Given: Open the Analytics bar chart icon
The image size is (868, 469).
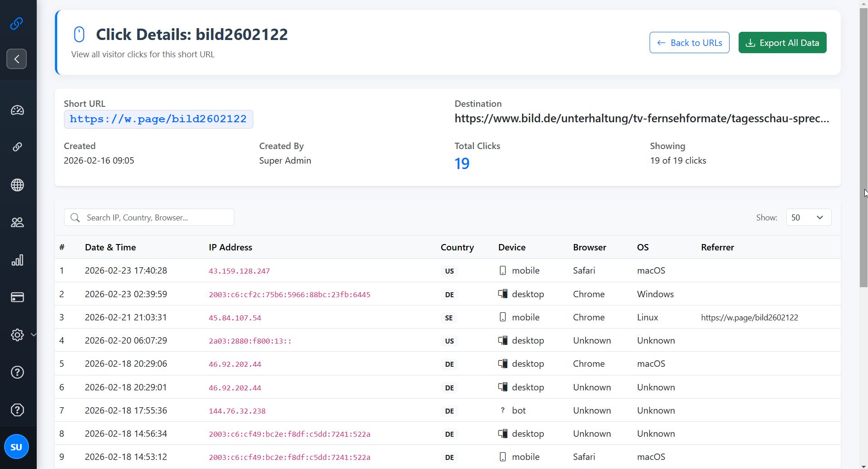Looking at the screenshot, I should point(17,260).
